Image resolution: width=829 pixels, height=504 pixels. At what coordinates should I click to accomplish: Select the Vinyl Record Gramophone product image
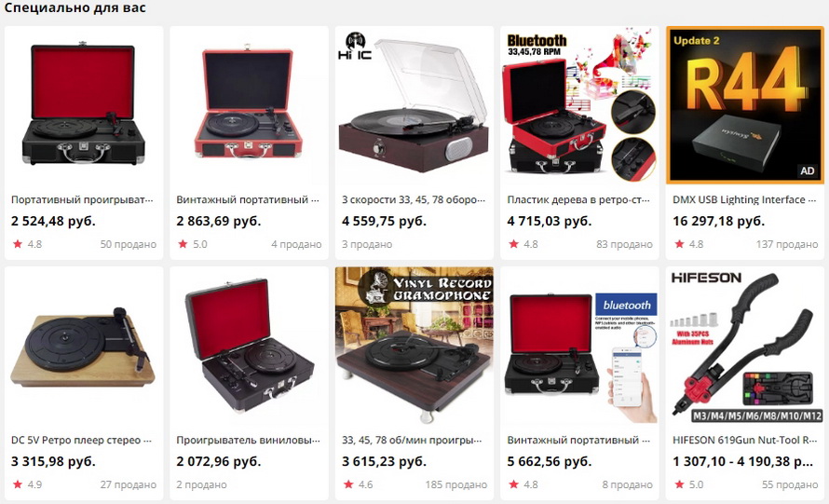click(414, 346)
